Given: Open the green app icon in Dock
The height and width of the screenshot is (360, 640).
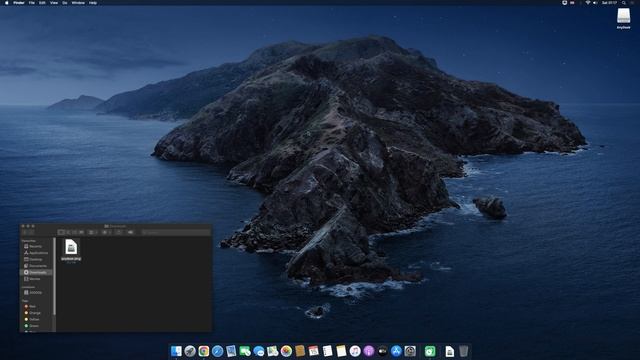Looking at the screenshot, I should tap(430, 351).
